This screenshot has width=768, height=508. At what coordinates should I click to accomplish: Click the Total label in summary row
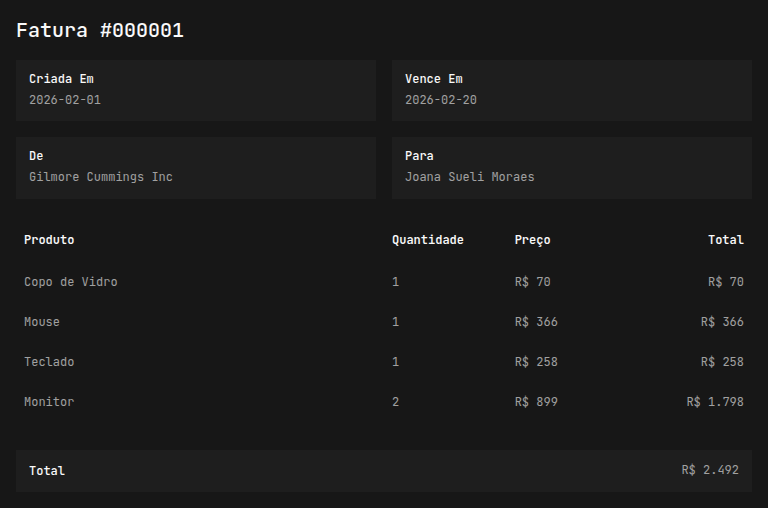47,471
